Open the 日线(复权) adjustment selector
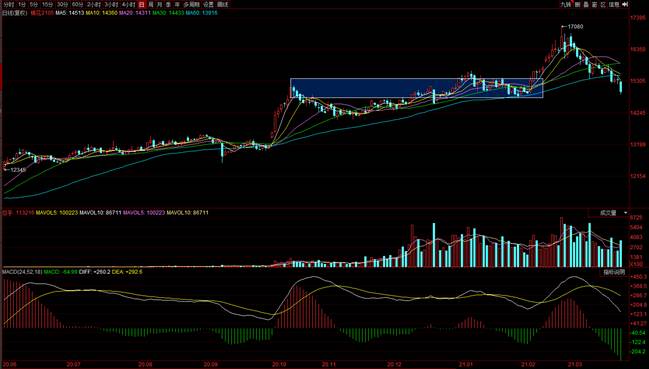This screenshot has height=369, width=649. (14, 13)
